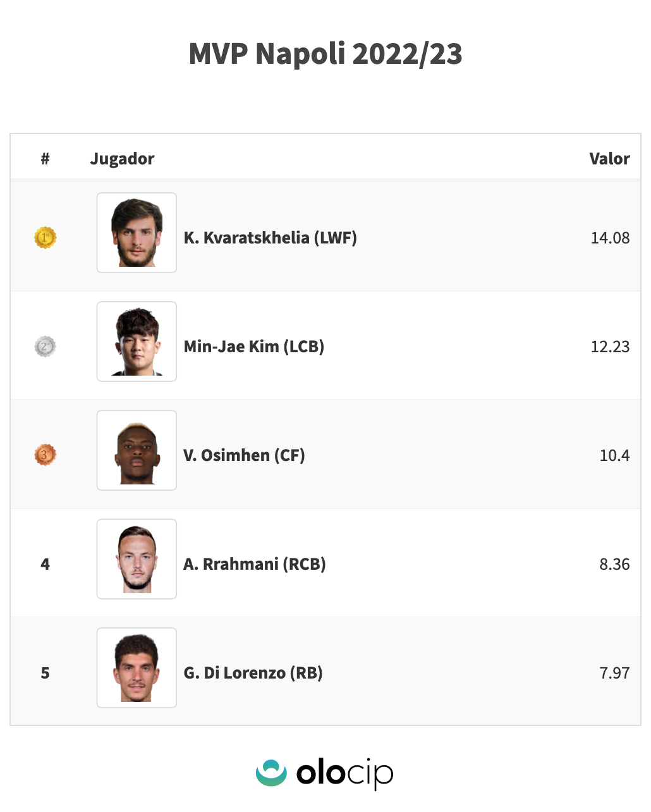Click Min-Jae Kim's player photo

137,341
